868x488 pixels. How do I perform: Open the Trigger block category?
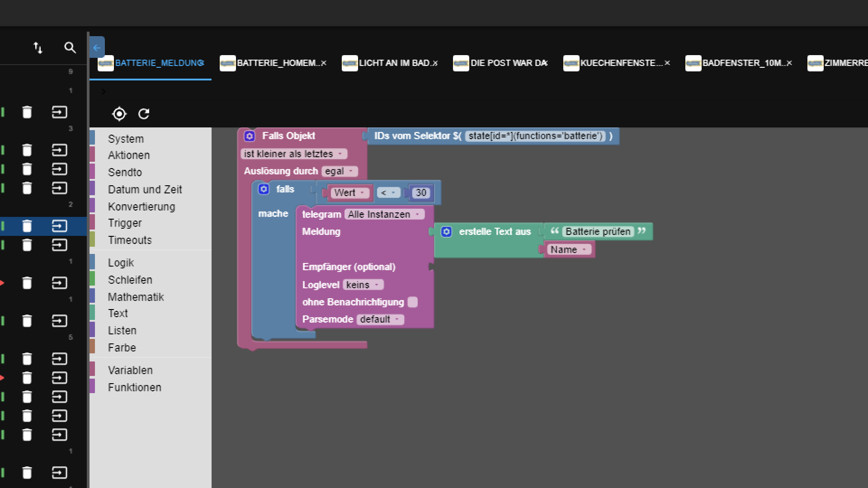click(x=125, y=223)
